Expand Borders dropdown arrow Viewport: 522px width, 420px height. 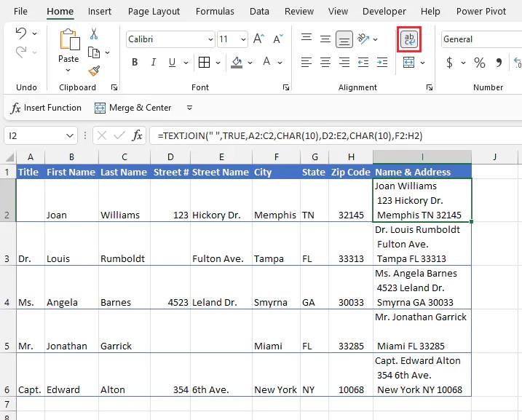point(218,63)
